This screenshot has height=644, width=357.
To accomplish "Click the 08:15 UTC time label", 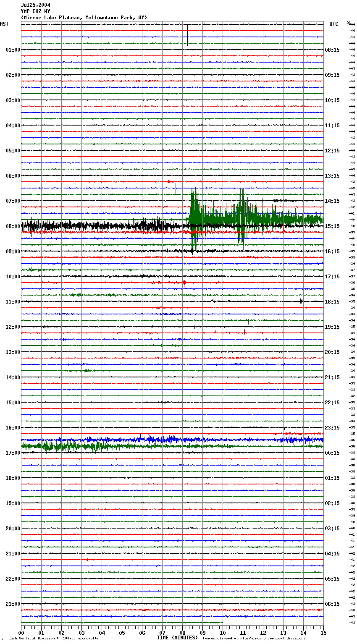I will [x=332, y=50].
